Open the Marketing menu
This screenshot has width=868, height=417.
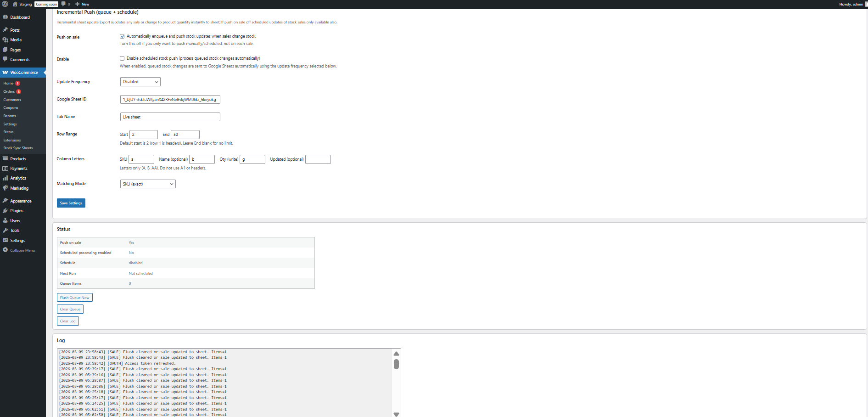click(x=19, y=188)
